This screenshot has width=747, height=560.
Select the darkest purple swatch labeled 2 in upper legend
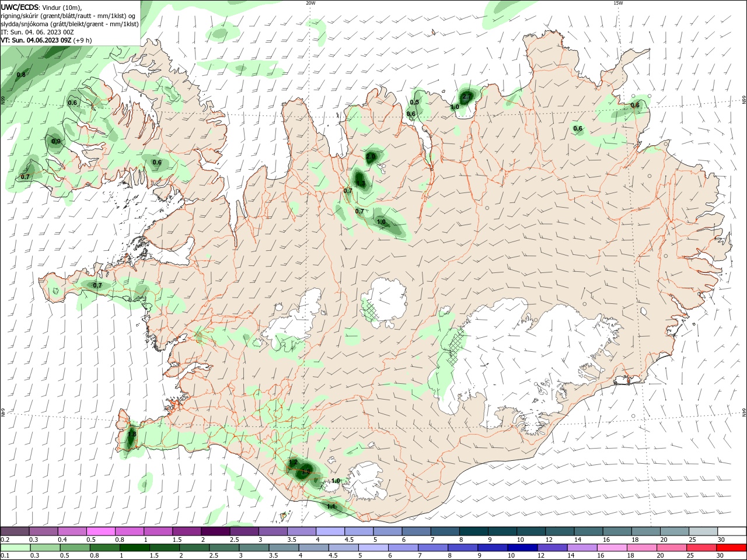(x=215, y=531)
